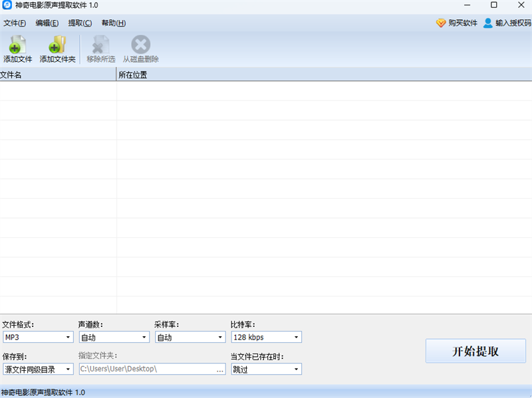Open the 文件(F) menu
The width and height of the screenshot is (532, 398).
click(x=15, y=23)
